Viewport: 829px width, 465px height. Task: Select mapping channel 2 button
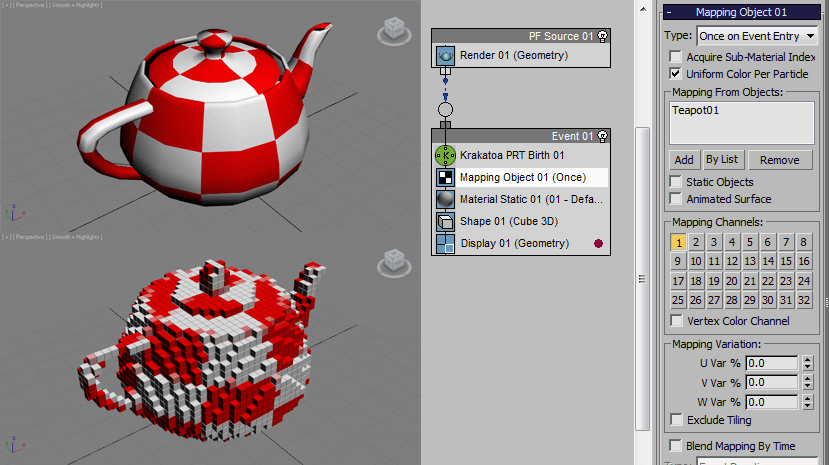pos(695,242)
